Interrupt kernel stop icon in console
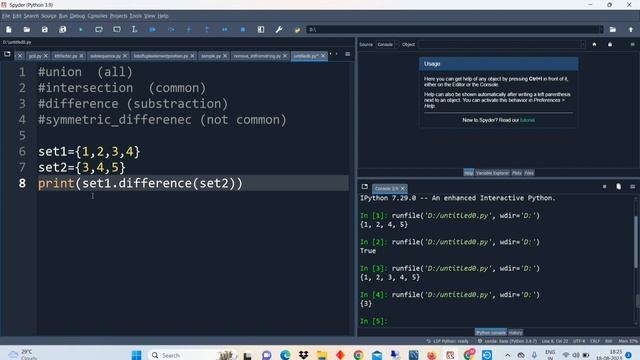The height and width of the screenshot is (360, 640). (x=604, y=187)
